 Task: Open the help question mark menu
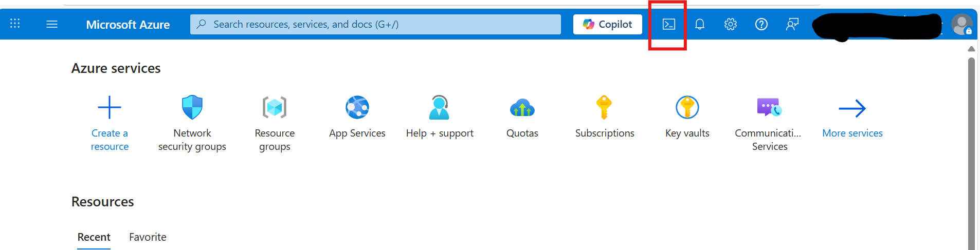pyautogui.click(x=761, y=24)
